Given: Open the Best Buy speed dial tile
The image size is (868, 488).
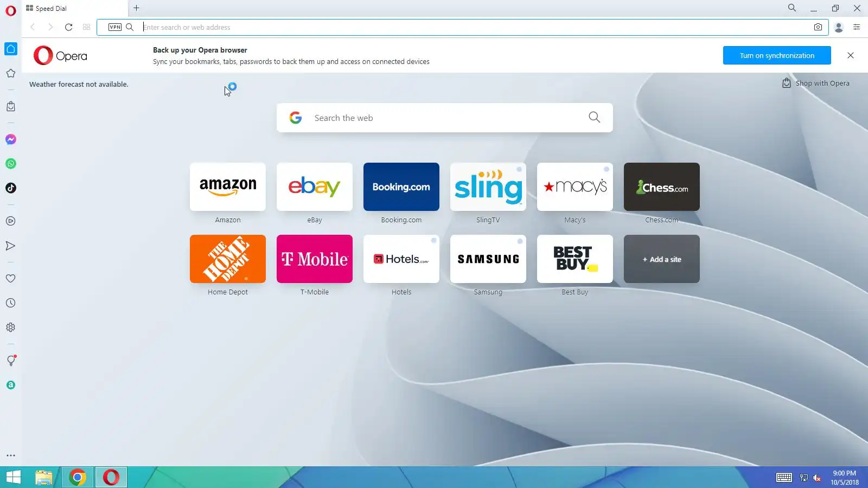Looking at the screenshot, I should (575, 259).
